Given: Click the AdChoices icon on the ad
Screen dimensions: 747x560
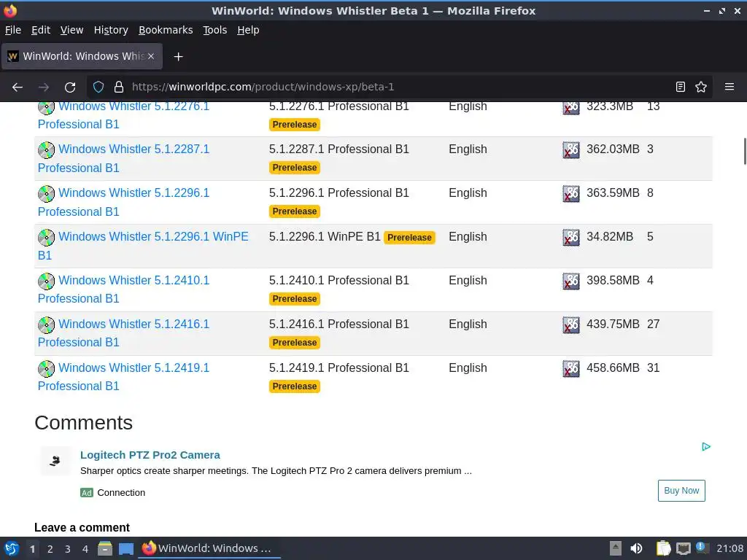Looking at the screenshot, I should pyautogui.click(x=706, y=447).
